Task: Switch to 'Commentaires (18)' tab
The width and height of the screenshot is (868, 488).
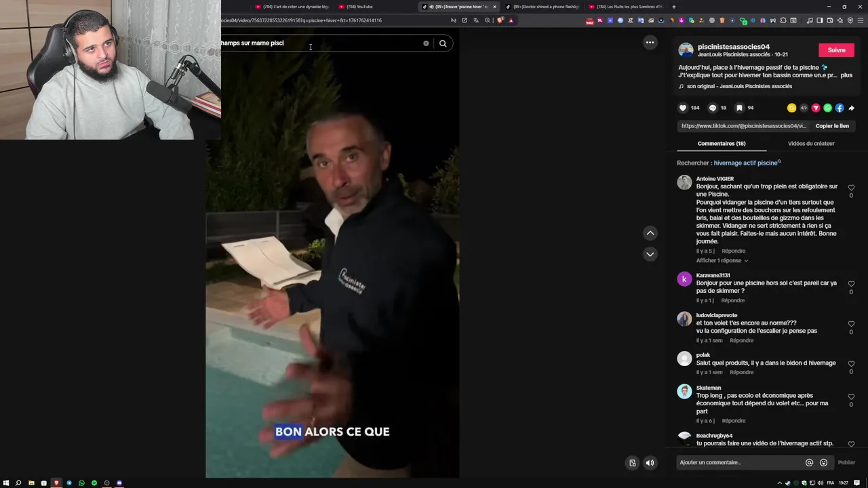Action: (x=722, y=144)
